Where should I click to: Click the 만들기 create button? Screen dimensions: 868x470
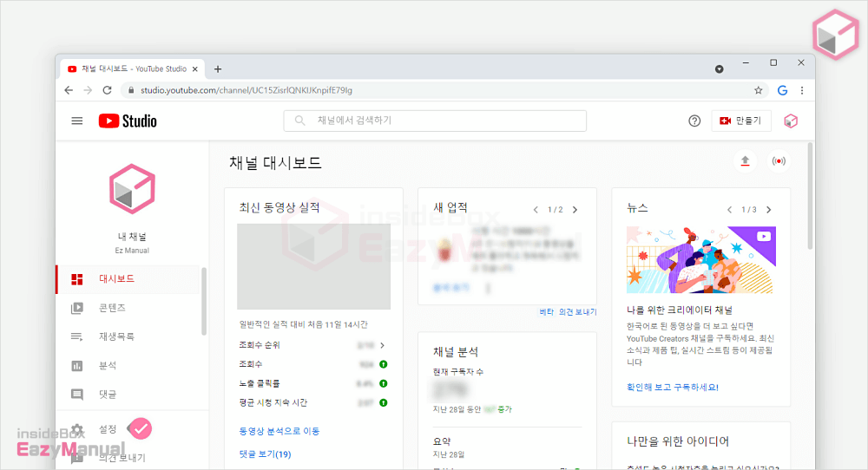coord(741,121)
